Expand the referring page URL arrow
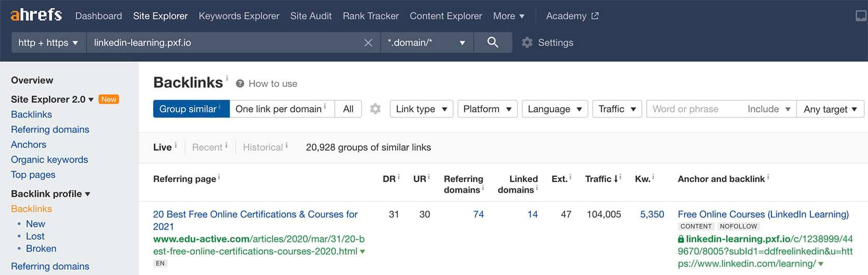The image size is (868, 275). click(362, 252)
